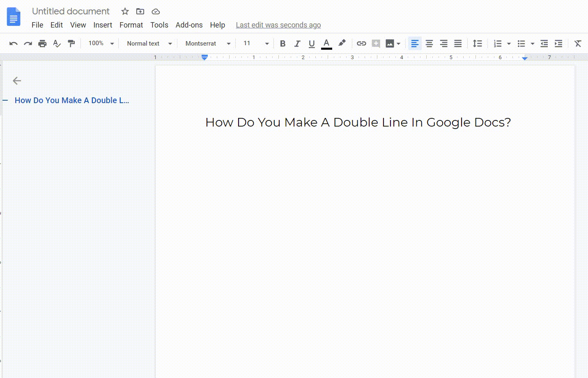The width and height of the screenshot is (588, 378).
Task: Toggle Bold formatting
Action: pyautogui.click(x=283, y=44)
